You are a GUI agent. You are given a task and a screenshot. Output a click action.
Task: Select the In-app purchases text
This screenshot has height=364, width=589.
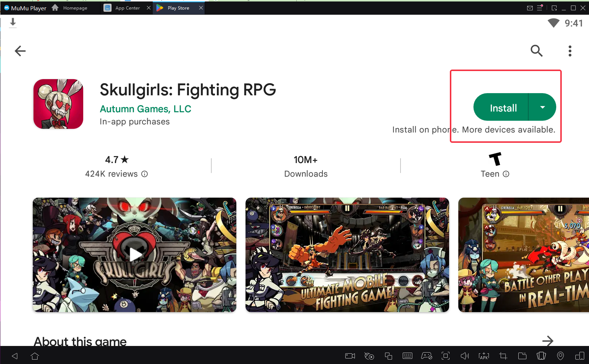[x=135, y=121]
